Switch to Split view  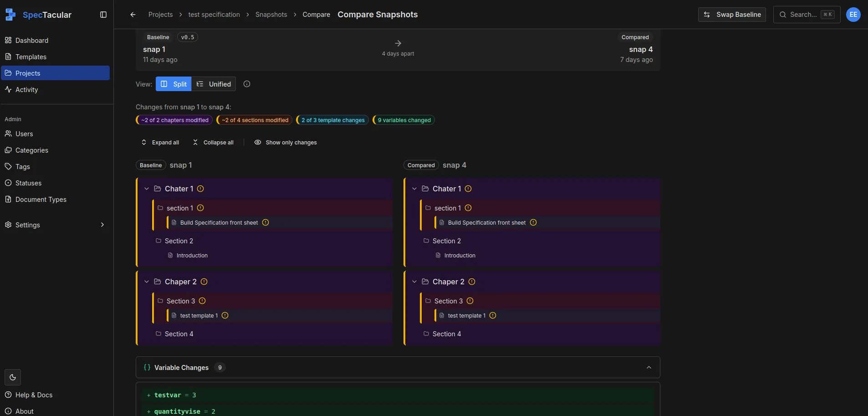pos(174,84)
